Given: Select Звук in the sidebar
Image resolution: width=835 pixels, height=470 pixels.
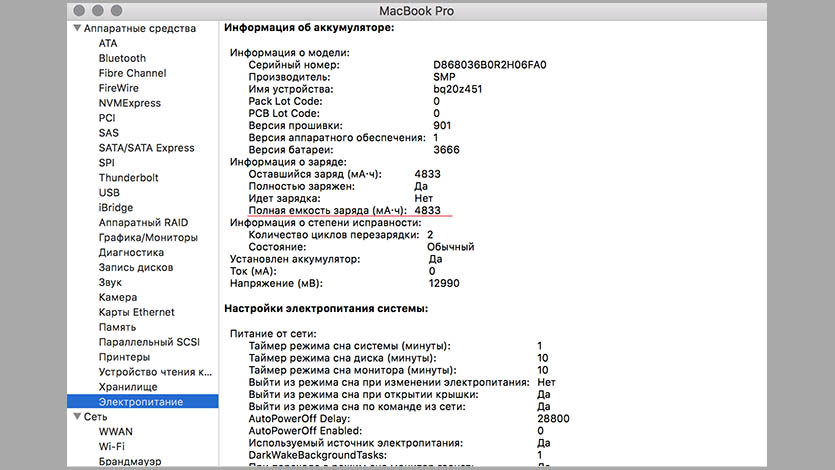Looking at the screenshot, I should pos(110,282).
